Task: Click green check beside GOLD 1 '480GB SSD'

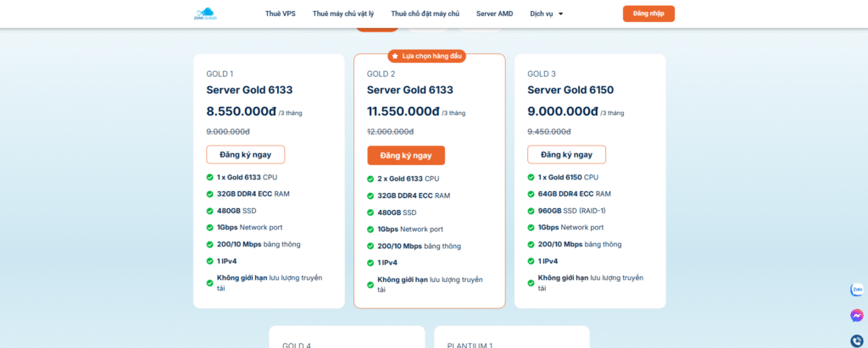Action: pos(210,211)
